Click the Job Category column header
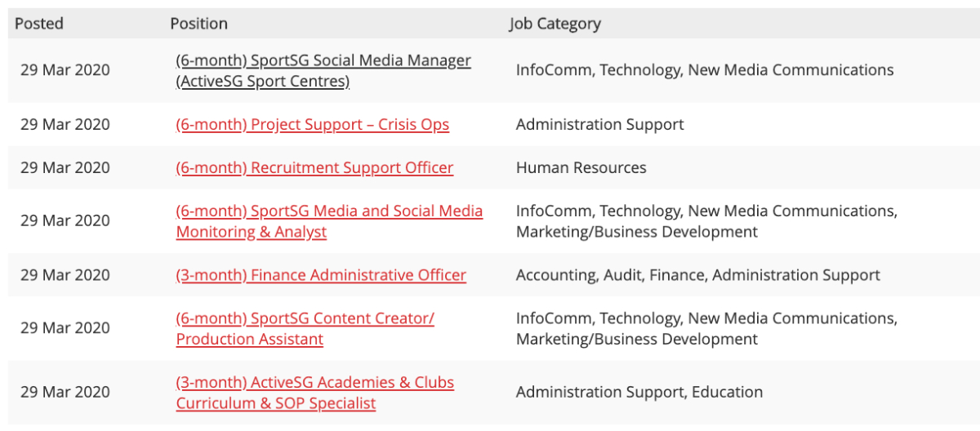Viewport: 980px width, 431px height. (x=555, y=24)
